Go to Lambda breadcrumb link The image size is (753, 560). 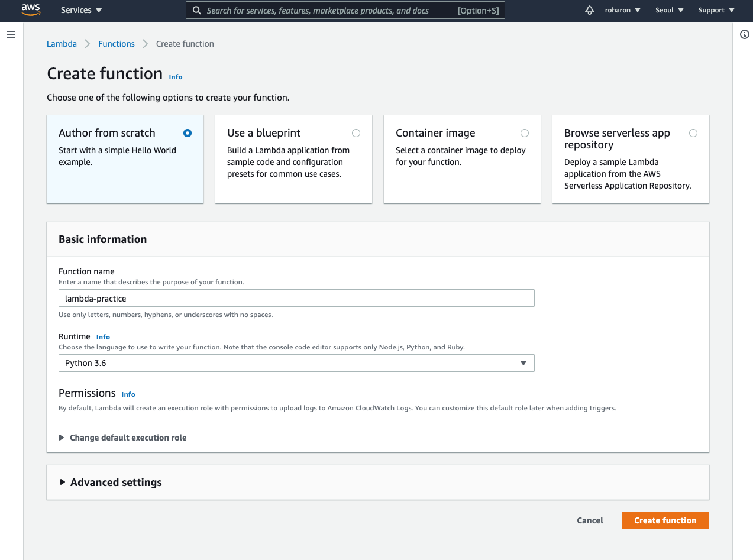pyautogui.click(x=62, y=44)
